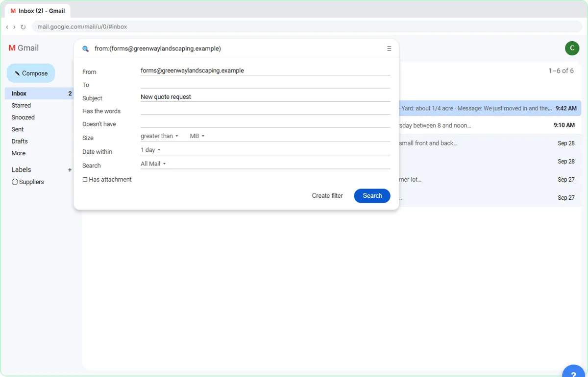Screen dimensions: 588x377
Task: Open the Date within 1 day dropdown
Action: click(x=151, y=150)
